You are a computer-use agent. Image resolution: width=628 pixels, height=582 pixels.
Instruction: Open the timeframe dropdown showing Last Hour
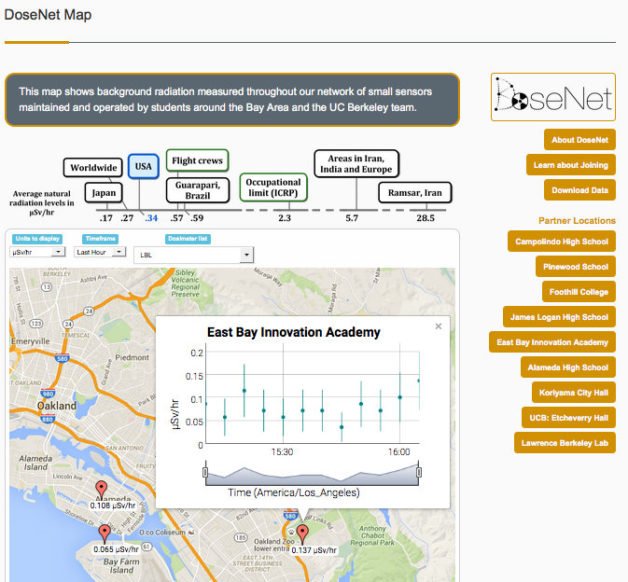pyautogui.click(x=100, y=252)
